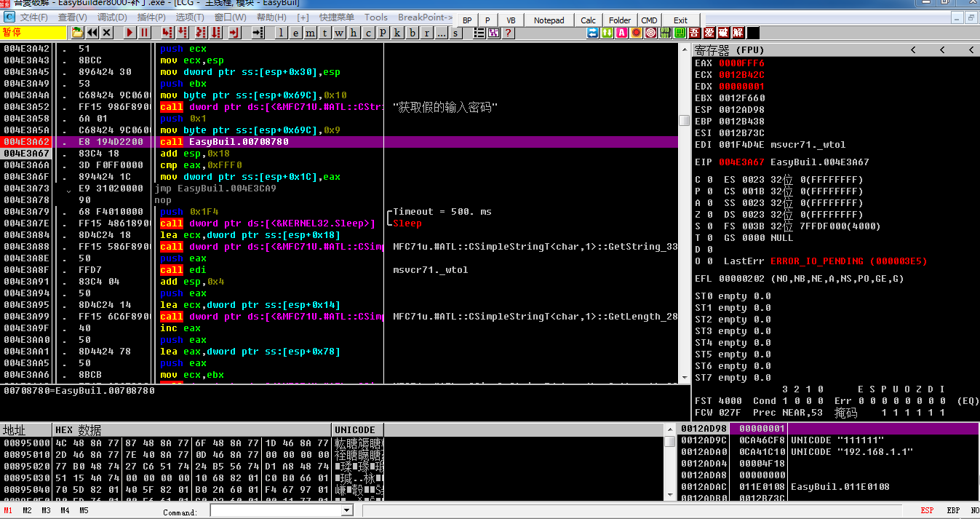Click the Calc shortcut button
The height and width of the screenshot is (519, 980).
tap(589, 20)
